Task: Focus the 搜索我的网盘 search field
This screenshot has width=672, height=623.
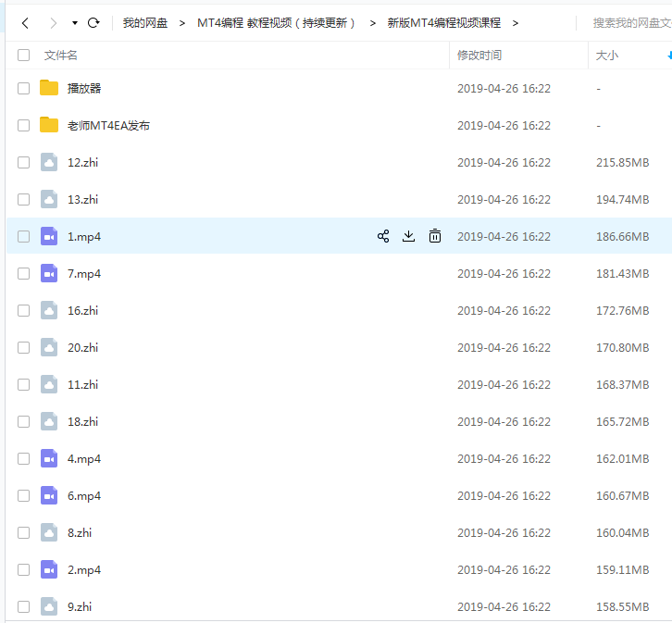Action: coord(631,23)
